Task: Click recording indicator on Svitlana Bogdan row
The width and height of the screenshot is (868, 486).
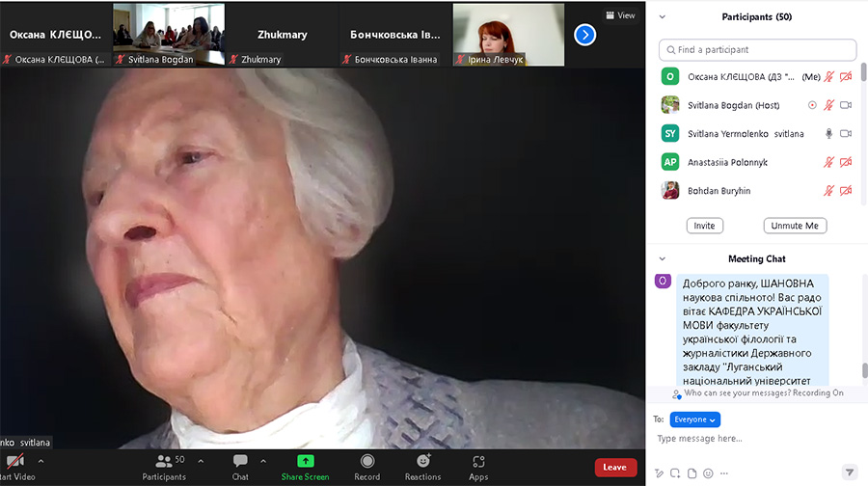Action: click(x=812, y=105)
